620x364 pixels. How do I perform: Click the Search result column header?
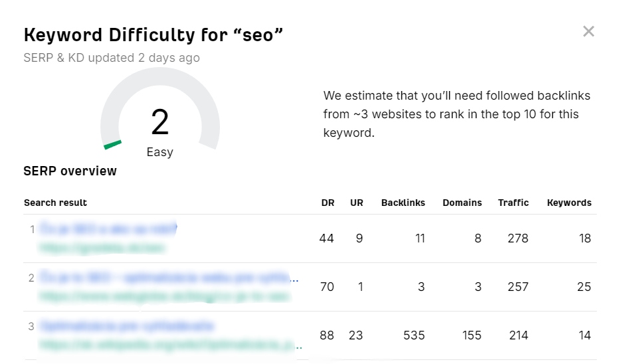click(x=55, y=203)
